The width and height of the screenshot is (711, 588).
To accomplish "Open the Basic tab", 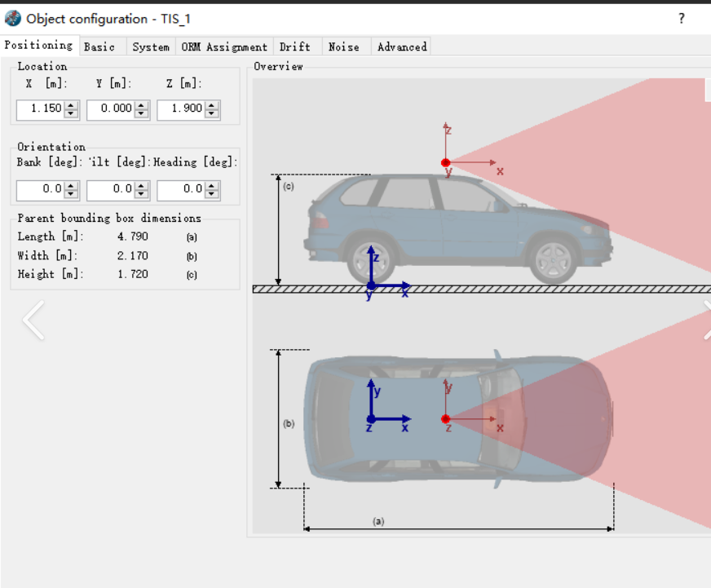I will point(99,46).
